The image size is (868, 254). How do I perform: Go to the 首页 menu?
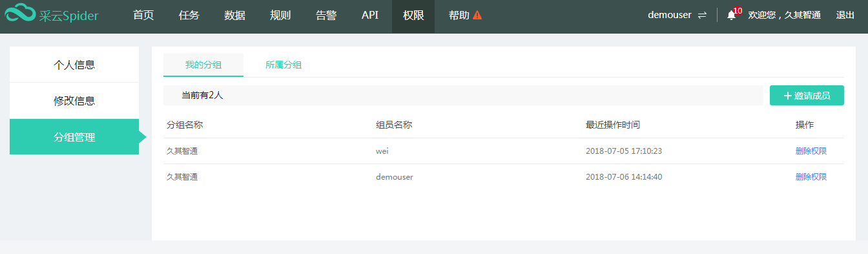point(143,15)
